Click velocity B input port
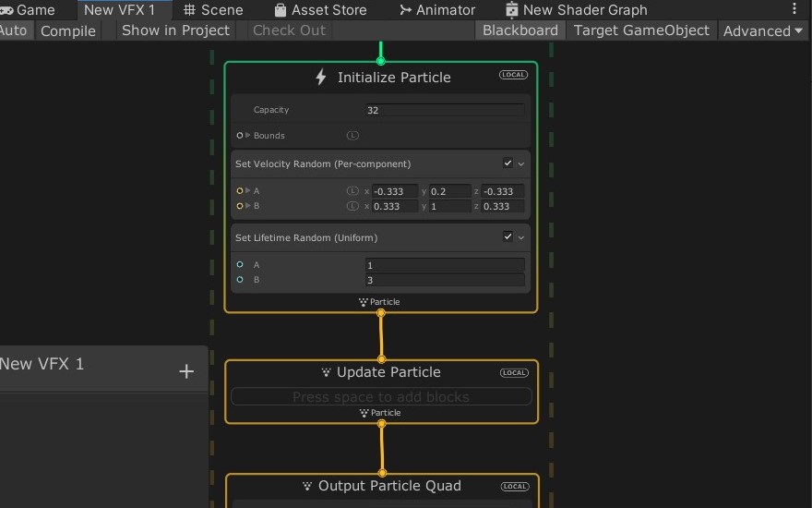The image size is (812, 508). 240,206
